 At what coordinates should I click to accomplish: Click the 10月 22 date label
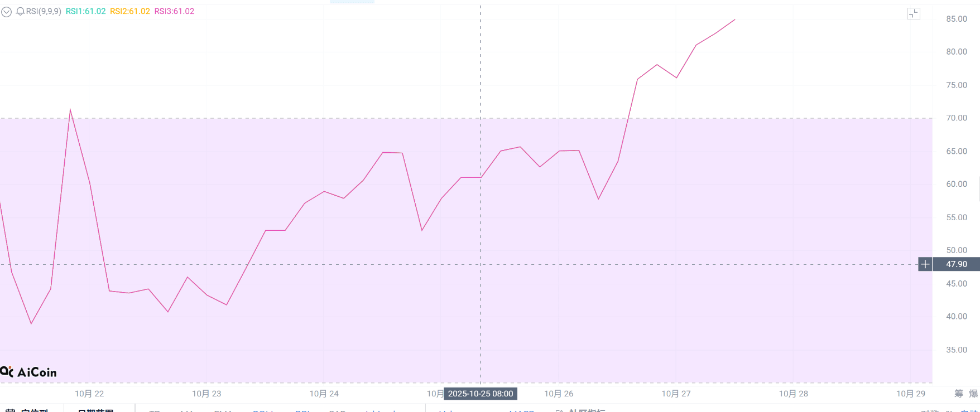tap(89, 394)
